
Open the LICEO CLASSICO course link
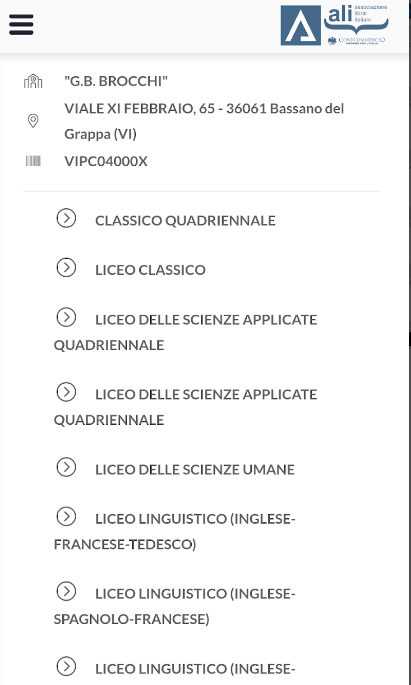tap(150, 270)
